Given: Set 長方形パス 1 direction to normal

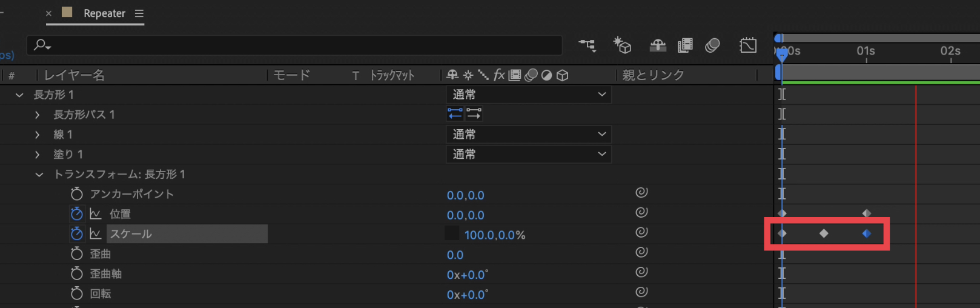Looking at the screenshot, I should [474, 114].
